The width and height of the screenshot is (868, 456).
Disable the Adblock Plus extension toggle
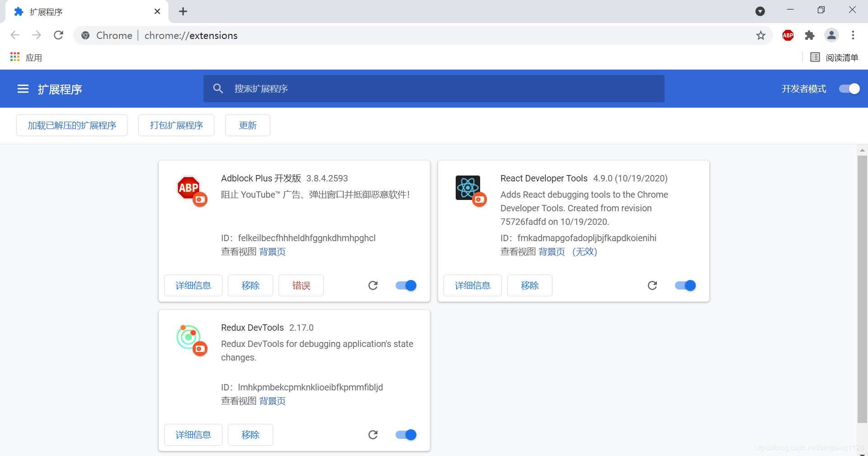406,285
